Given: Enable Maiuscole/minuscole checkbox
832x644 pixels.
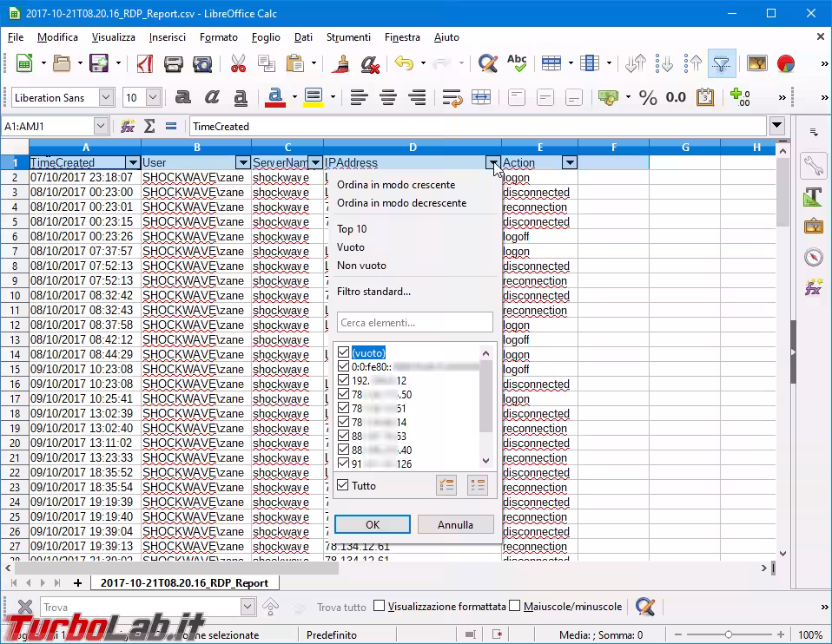Looking at the screenshot, I should pos(515,607).
